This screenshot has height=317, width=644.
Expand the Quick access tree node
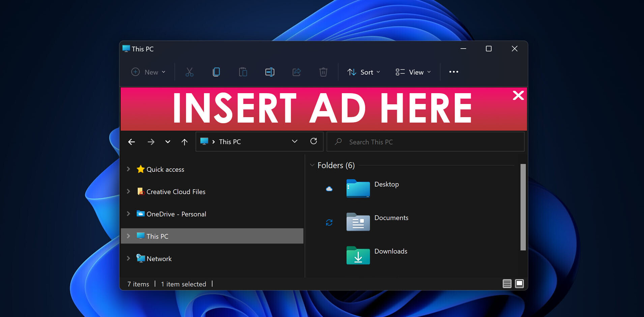point(128,169)
